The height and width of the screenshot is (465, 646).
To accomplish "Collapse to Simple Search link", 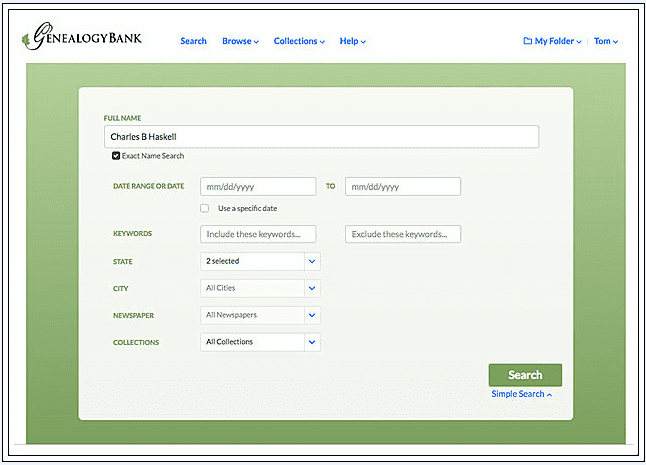I will (522, 394).
